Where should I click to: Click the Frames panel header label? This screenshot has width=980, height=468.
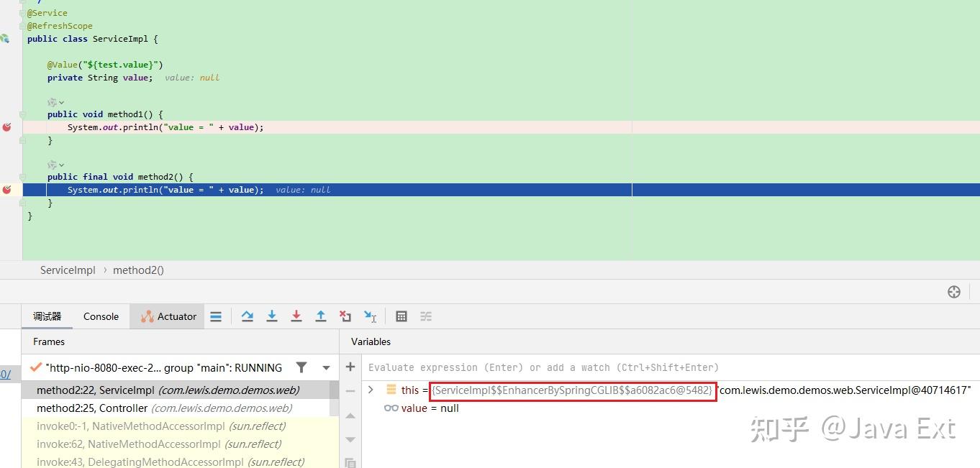click(49, 341)
